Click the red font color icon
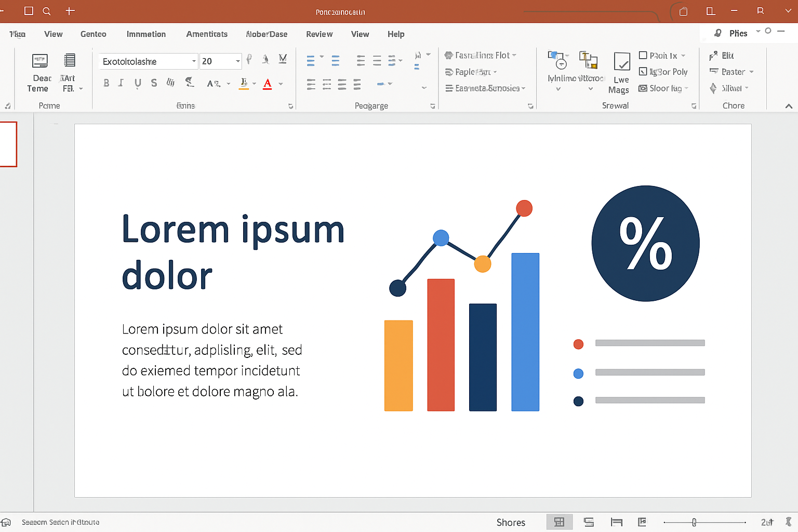The width and height of the screenshot is (798, 532). [x=268, y=84]
